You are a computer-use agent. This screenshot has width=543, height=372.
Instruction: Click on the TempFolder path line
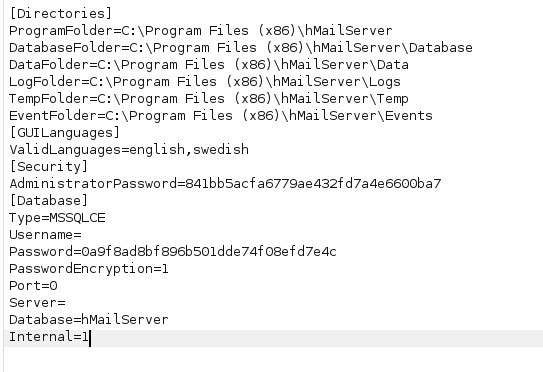pyautogui.click(x=209, y=98)
